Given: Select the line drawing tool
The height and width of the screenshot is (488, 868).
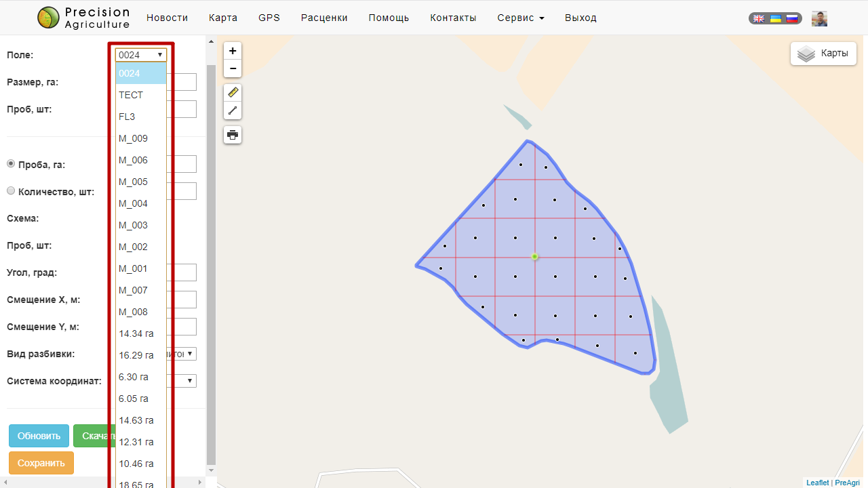Looking at the screenshot, I should [233, 110].
